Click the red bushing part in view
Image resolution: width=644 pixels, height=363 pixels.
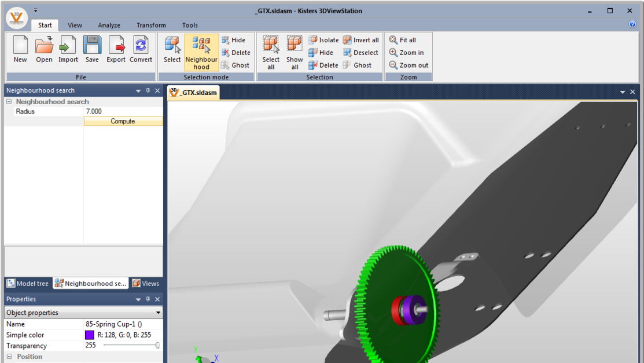(x=397, y=311)
